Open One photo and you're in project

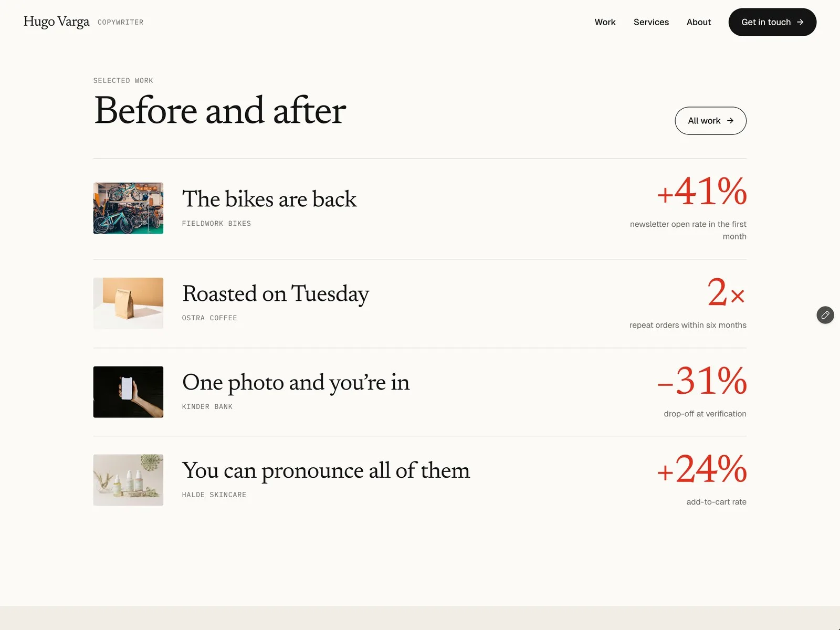296,383
